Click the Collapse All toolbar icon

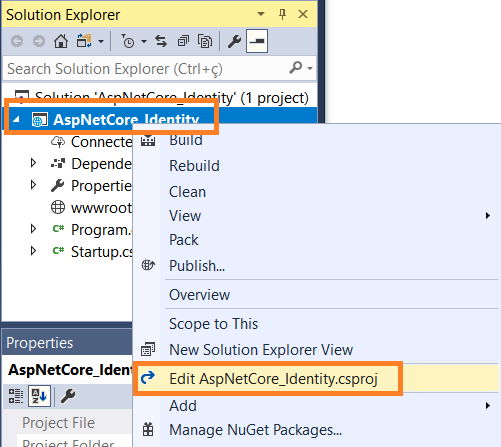click(183, 41)
